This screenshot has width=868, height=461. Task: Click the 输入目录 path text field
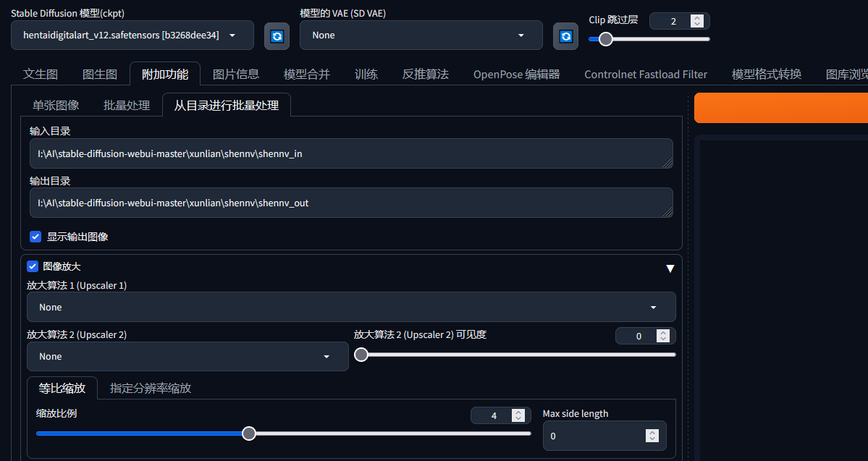351,153
